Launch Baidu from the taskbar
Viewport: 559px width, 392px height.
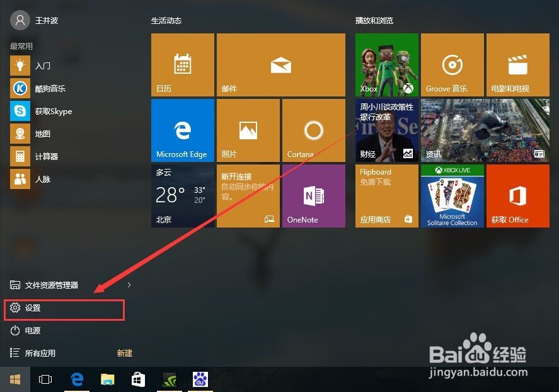(200, 379)
